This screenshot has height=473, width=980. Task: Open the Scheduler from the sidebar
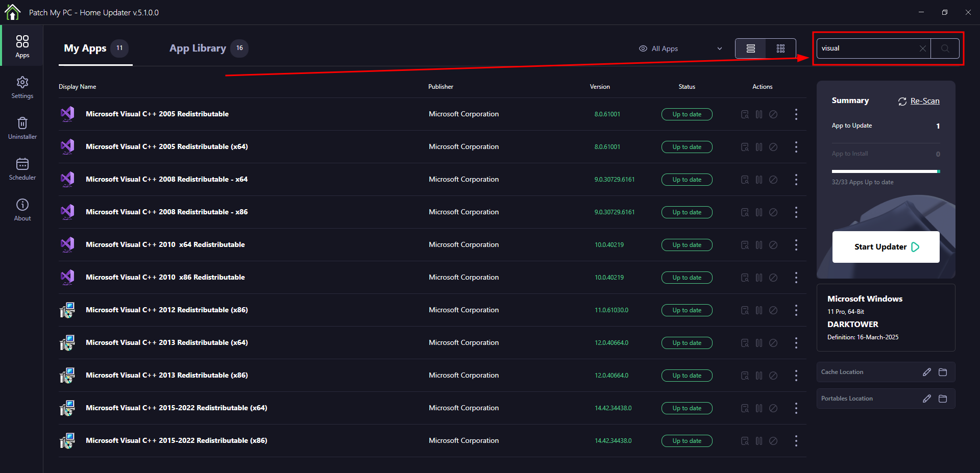[x=22, y=169]
